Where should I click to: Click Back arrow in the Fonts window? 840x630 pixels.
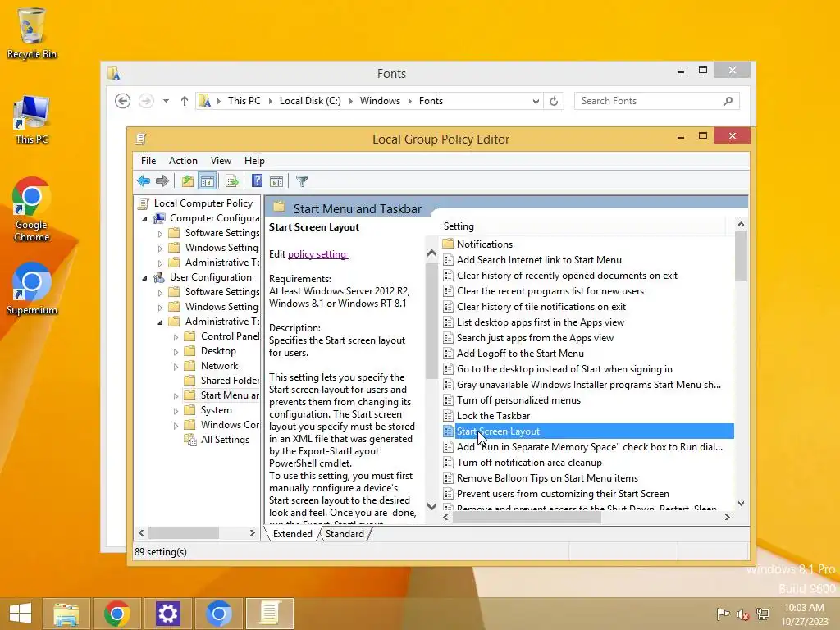tap(123, 101)
